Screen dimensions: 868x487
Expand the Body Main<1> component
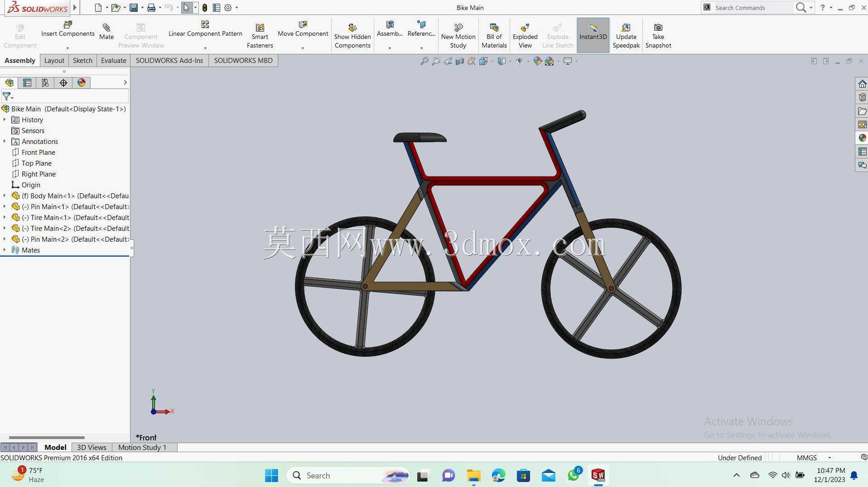click(x=5, y=196)
